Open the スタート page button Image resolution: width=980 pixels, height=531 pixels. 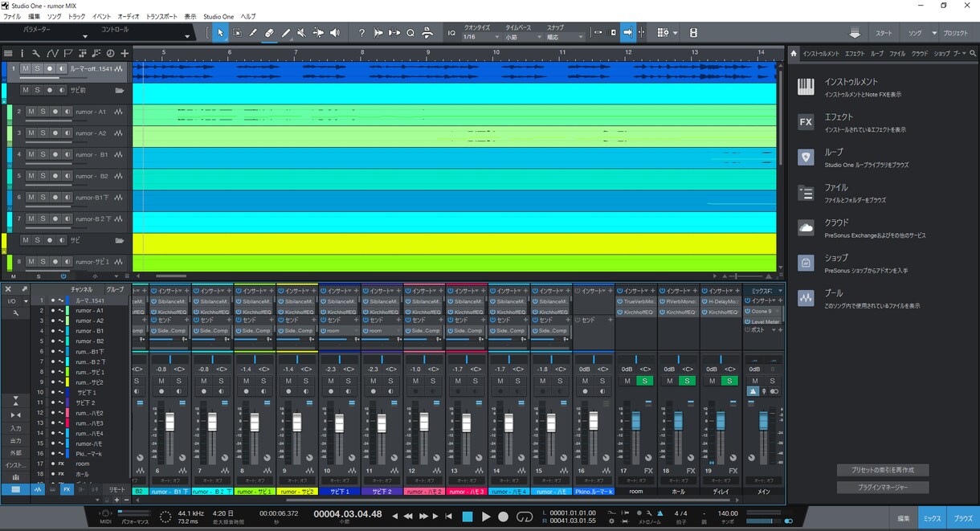coord(884,33)
